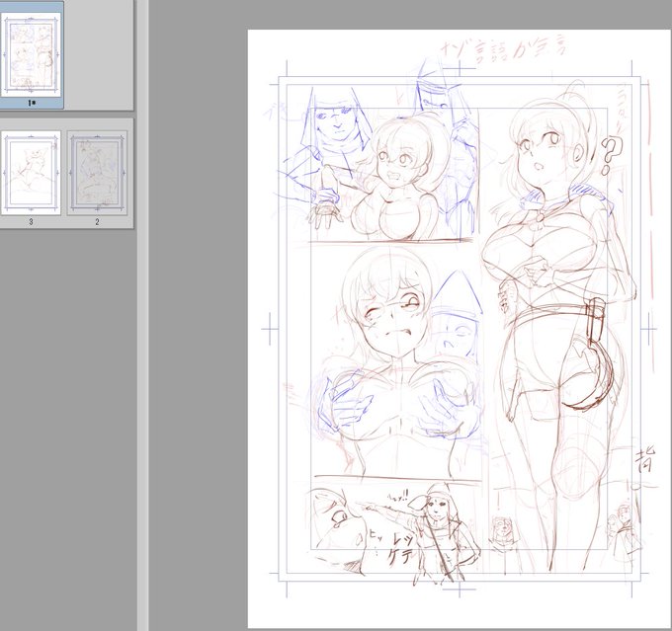Screen dimensions: 672x631
Task: Click the page number label '3'
Action: 31,222
